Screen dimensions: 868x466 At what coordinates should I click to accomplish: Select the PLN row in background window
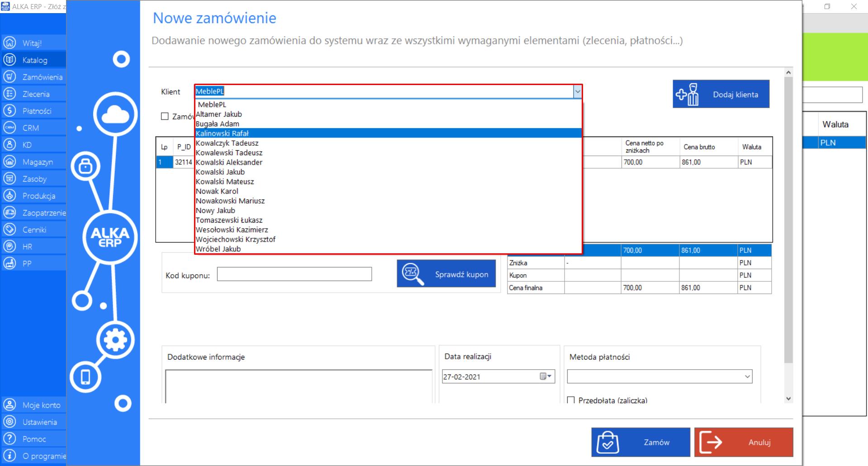[835, 143]
